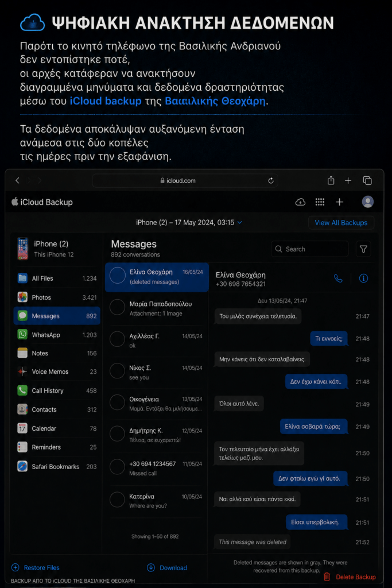392x588 pixels.
Task: Open Safari Bookmarks in the sidebar
Action: pyautogui.click(x=57, y=466)
